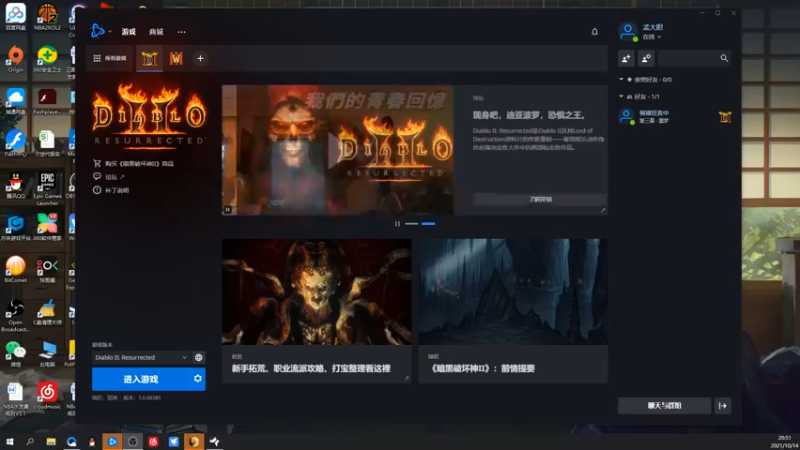Viewport: 800px width, 450px height.
Task: Play the Diablo II Resurrected featured video
Action: [x=337, y=150]
